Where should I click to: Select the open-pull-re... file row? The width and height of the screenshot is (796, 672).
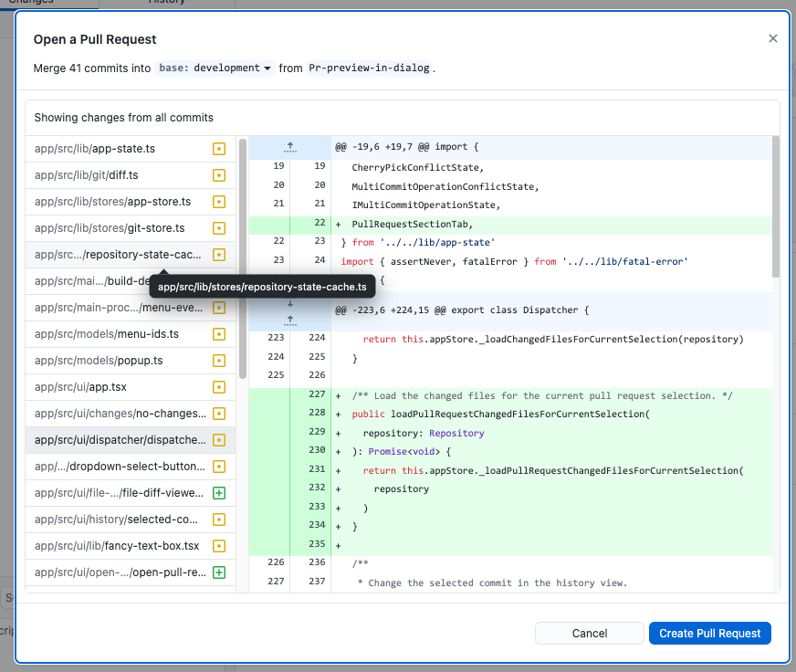coord(131,572)
